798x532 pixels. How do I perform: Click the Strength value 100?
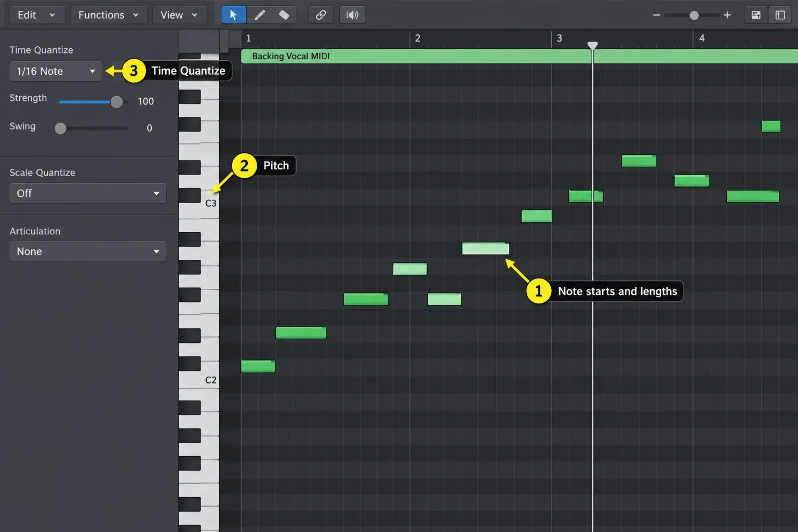pyautogui.click(x=145, y=101)
